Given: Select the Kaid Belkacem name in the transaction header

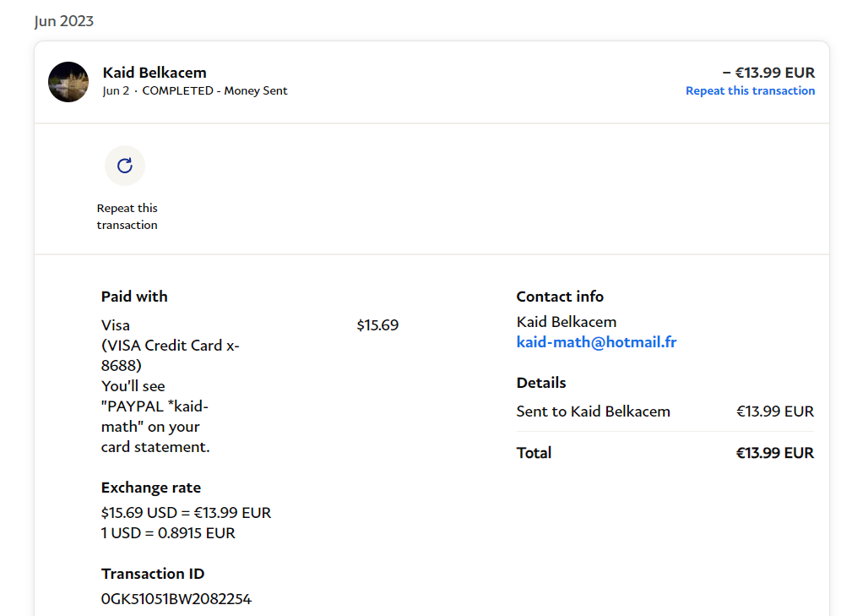Looking at the screenshot, I should [x=155, y=73].
